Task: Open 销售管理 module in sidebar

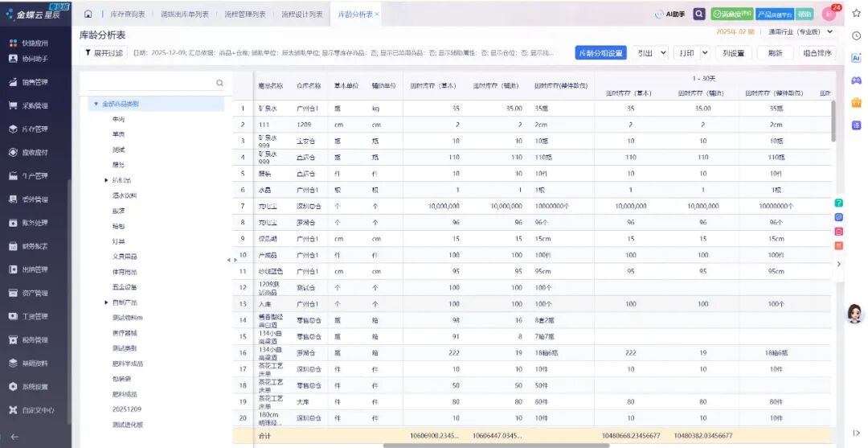Action: coord(30,82)
